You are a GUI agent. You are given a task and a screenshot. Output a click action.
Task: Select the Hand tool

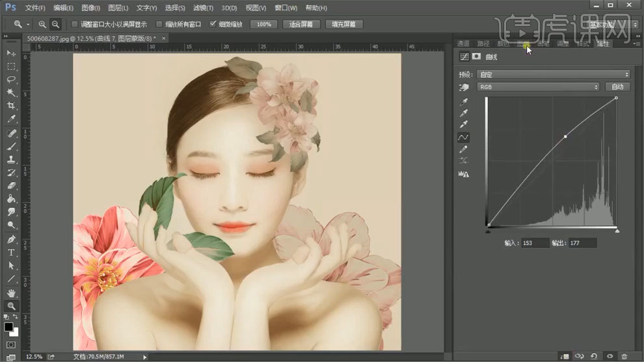point(11,292)
